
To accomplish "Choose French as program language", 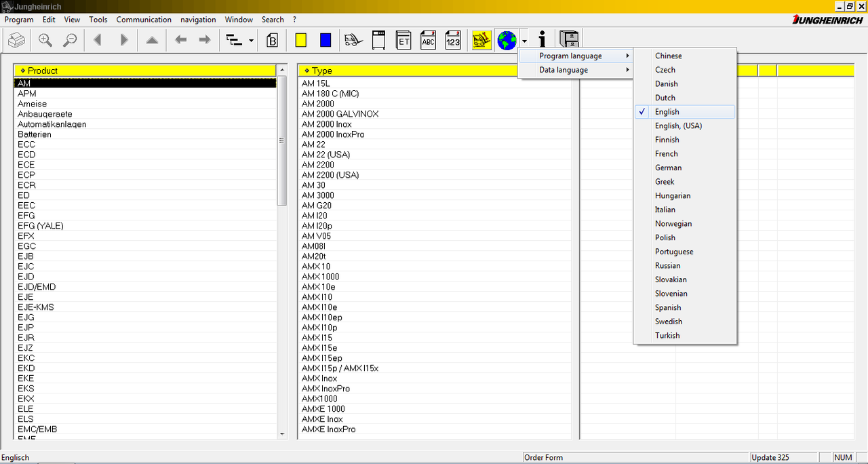I will [x=685, y=154].
